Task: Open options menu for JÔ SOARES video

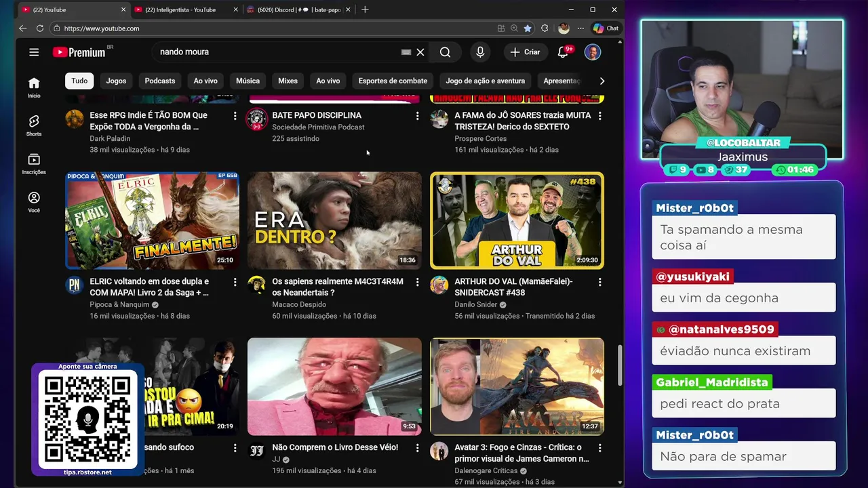Action: (x=599, y=116)
